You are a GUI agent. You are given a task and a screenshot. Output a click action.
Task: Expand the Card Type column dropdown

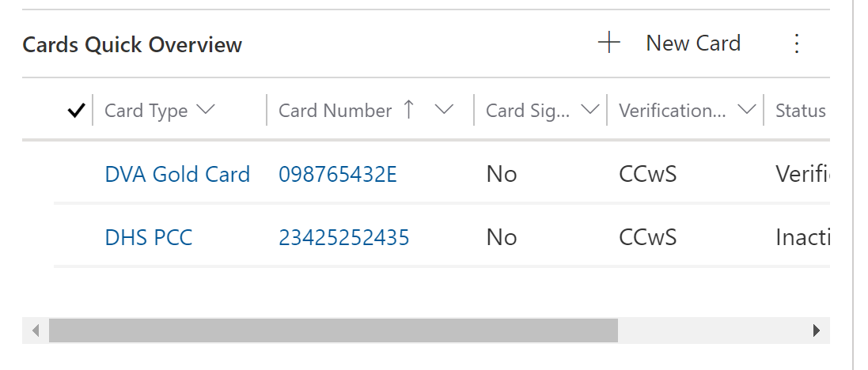coord(205,111)
